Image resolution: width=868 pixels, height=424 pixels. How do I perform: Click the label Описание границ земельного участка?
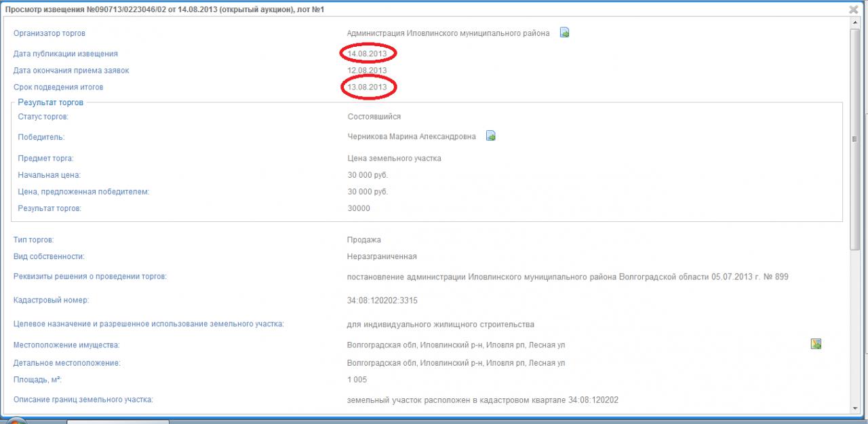click(x=83, y=400)
